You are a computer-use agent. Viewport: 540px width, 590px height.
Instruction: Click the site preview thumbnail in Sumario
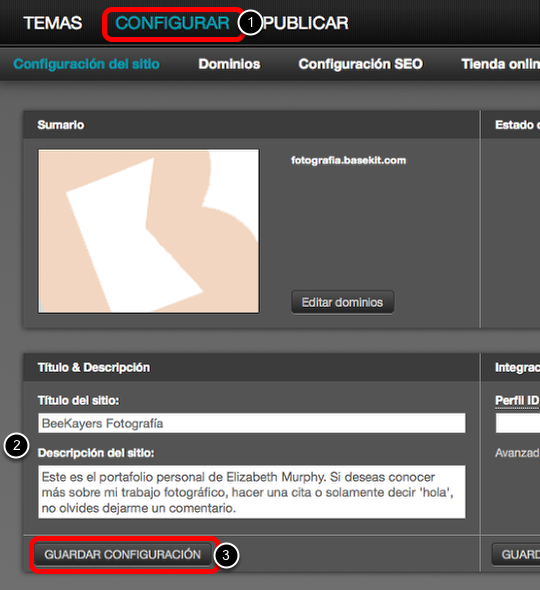[x=149, y=231]
